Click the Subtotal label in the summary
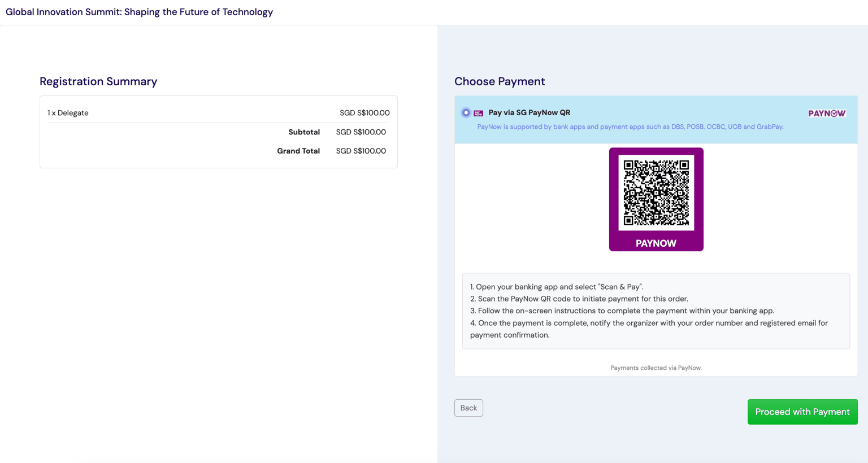868x463 pixels. coord(304,132)
